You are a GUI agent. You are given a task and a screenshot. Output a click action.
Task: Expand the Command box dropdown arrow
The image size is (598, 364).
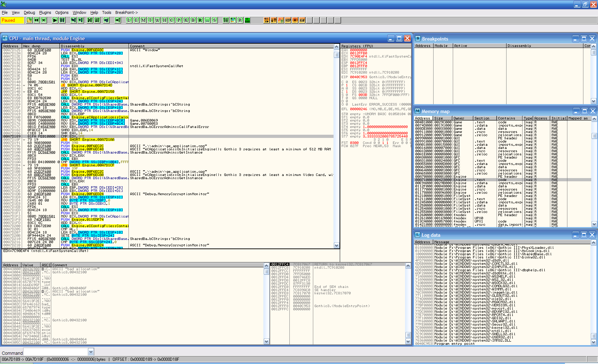pyautogui.click(x=91, y=352)
